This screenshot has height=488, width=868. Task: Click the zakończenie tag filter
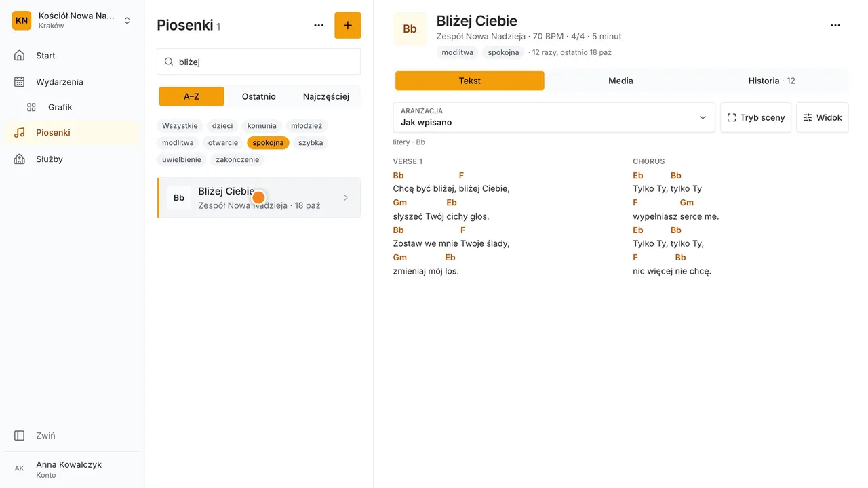click(x=237, y=159)
